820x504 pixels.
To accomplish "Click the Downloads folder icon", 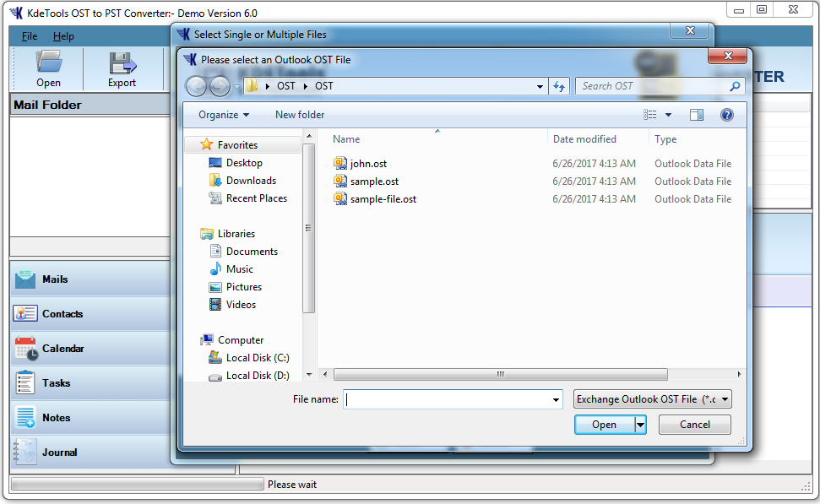I will [x=215, y=181].
